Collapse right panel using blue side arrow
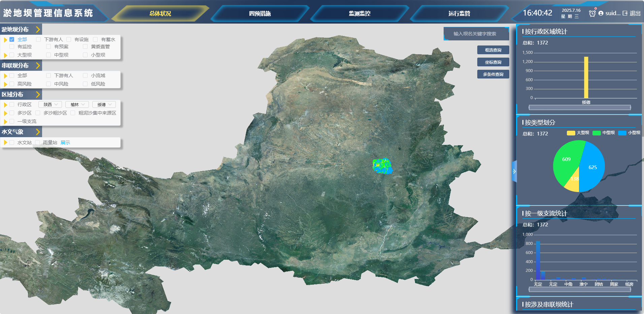The height and width of the screenshot is (314, 644). [x=514, y=171]
